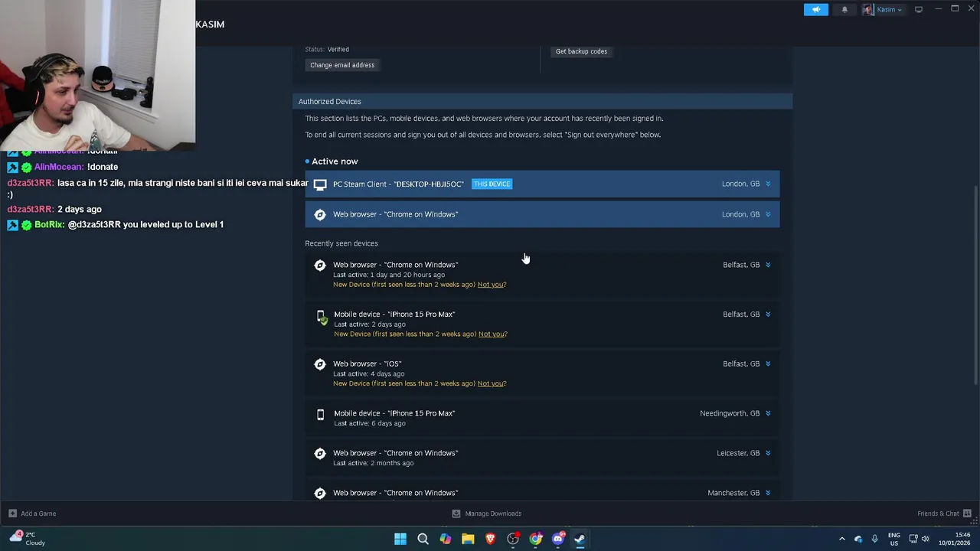Open the Kasim account dropdown

tap(883, 9)
